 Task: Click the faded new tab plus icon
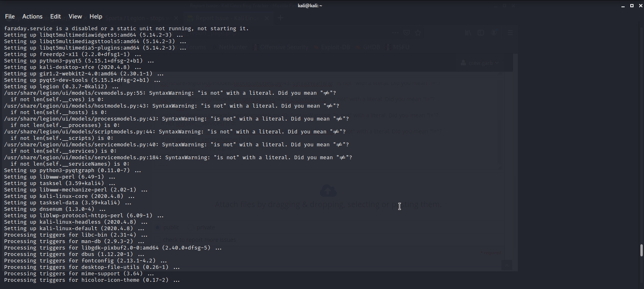tap(280, 18)
